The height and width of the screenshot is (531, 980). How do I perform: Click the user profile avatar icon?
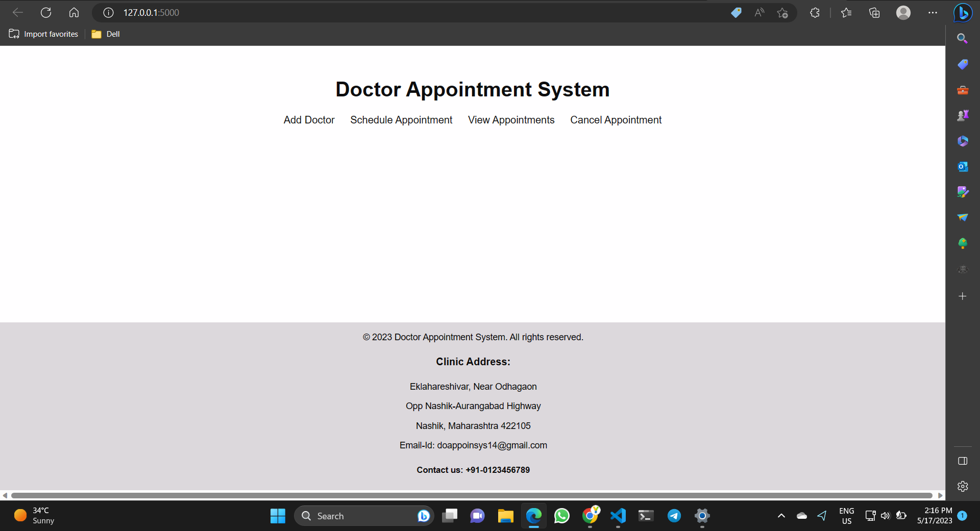[x=903, y=13]
